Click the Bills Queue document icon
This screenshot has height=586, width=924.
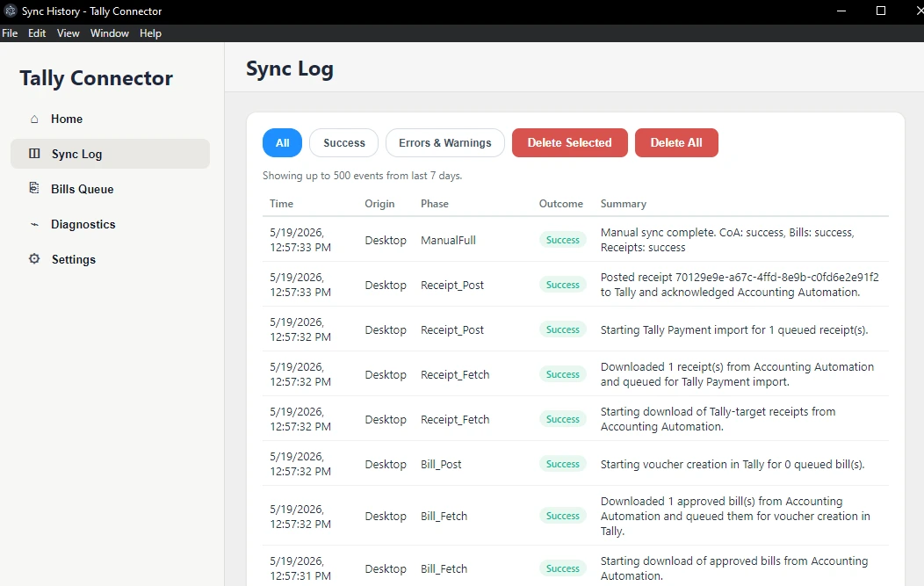pyautogui.click(x=34, y=188)
